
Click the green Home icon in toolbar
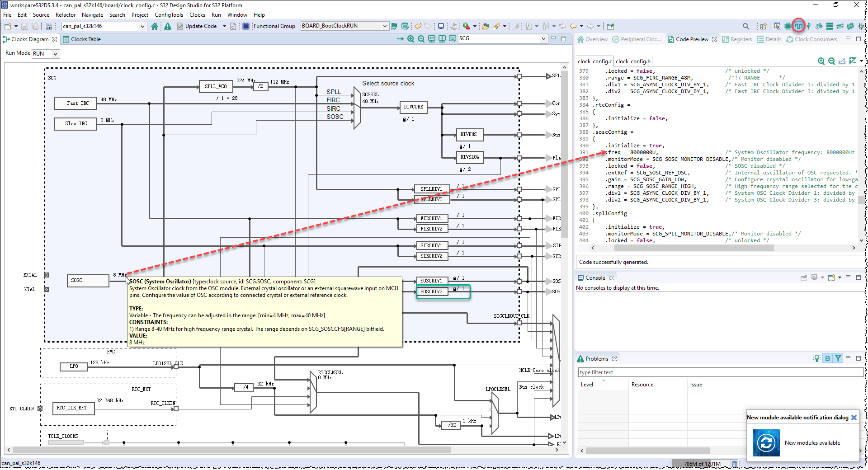tap(155, 26)
